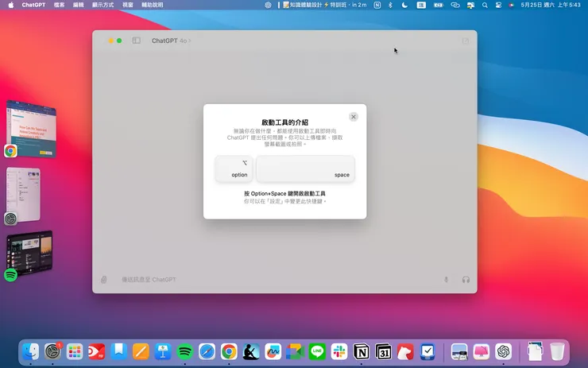
Task: Open the upcoming calendar event 知識體驗設計
Action: [324, 5]
